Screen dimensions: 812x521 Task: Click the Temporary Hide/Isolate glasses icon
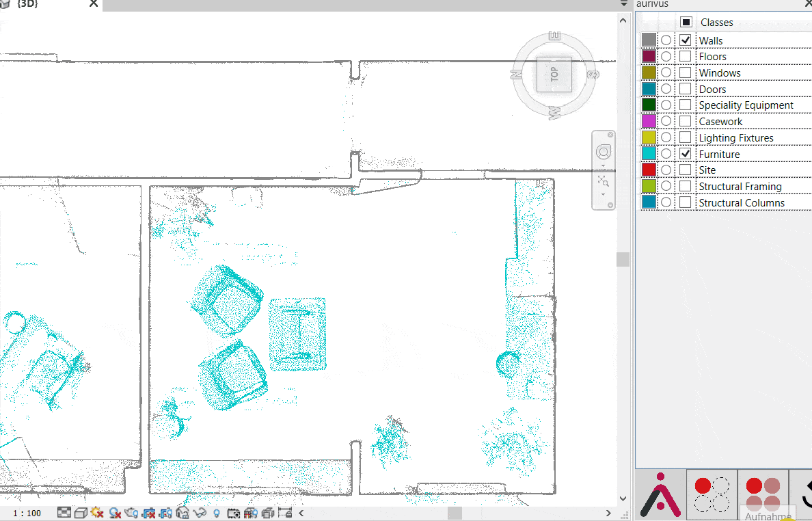point(200,513)
